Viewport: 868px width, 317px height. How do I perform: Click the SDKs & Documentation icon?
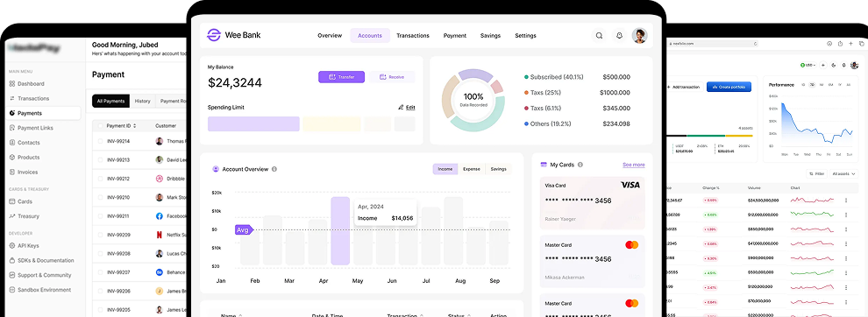click(12, 261)
